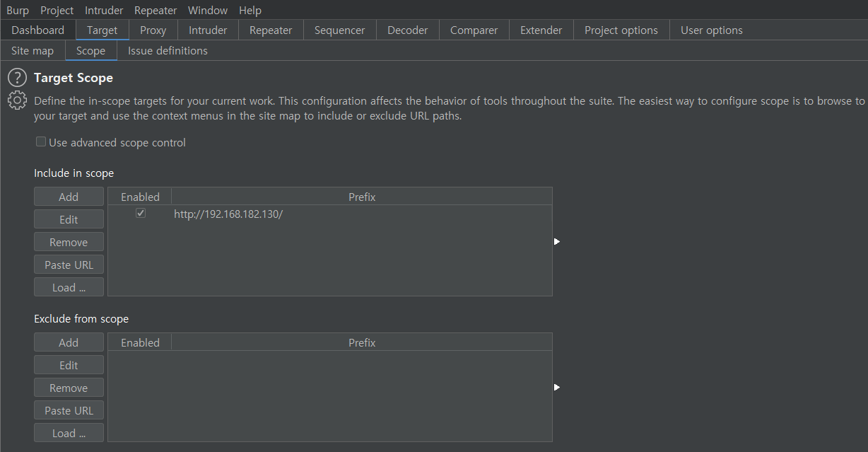Select the Target main tab
868x452 pixels.
(102, 30)
